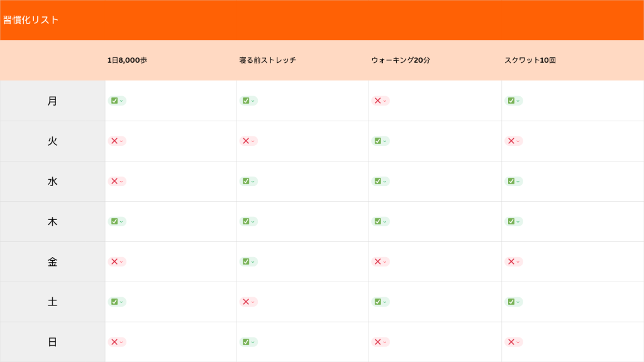Click the red X icon for 火 寝る前ストレッチ
The width and height of the screenshot is (644, 362).
pos(245,141)
